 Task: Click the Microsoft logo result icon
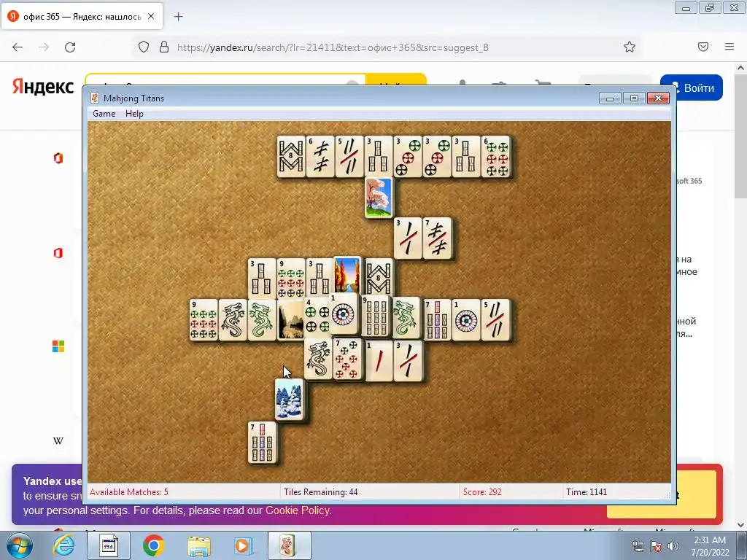click(58, 346)
